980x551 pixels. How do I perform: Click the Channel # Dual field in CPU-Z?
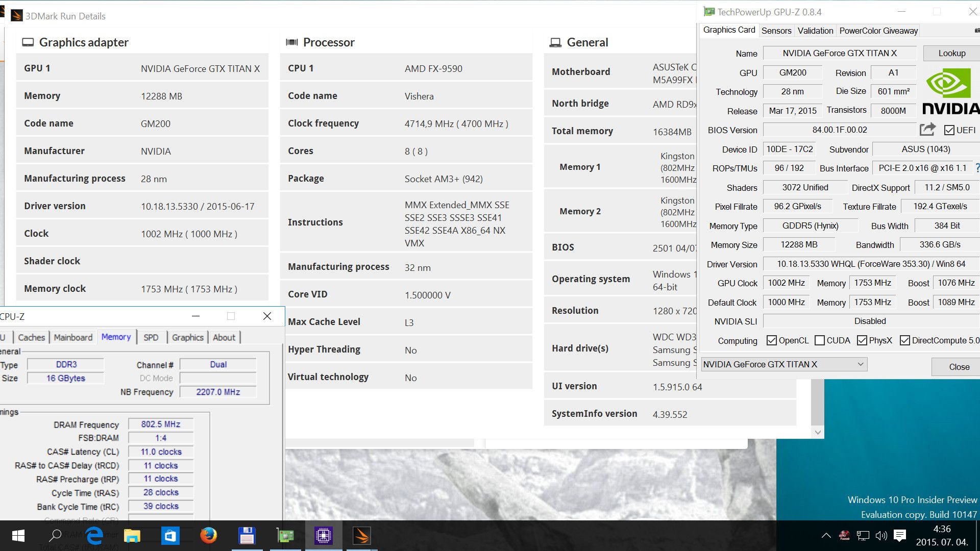pyautogui.click(x=218, y=364)
